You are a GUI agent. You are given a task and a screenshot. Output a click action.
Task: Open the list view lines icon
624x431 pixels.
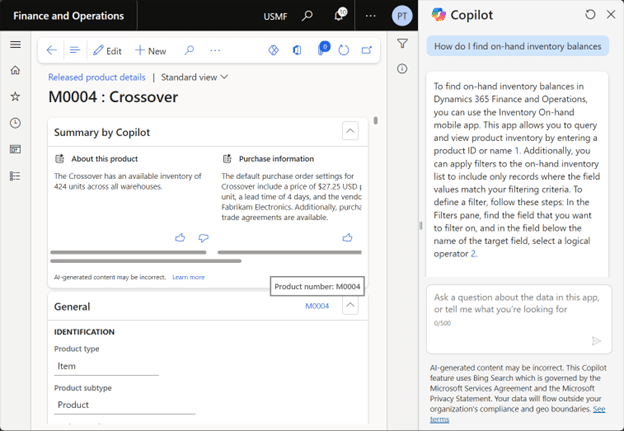(74, 51)
